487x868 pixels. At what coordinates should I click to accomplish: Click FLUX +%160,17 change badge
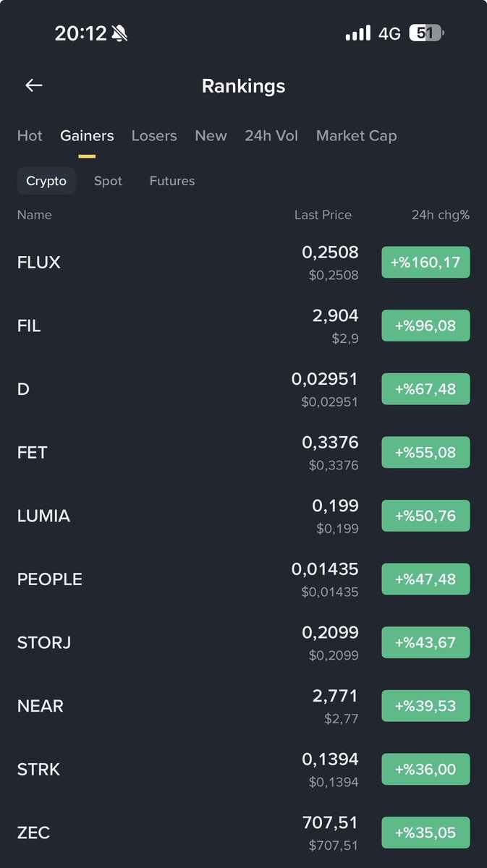[x=425, y=262]
